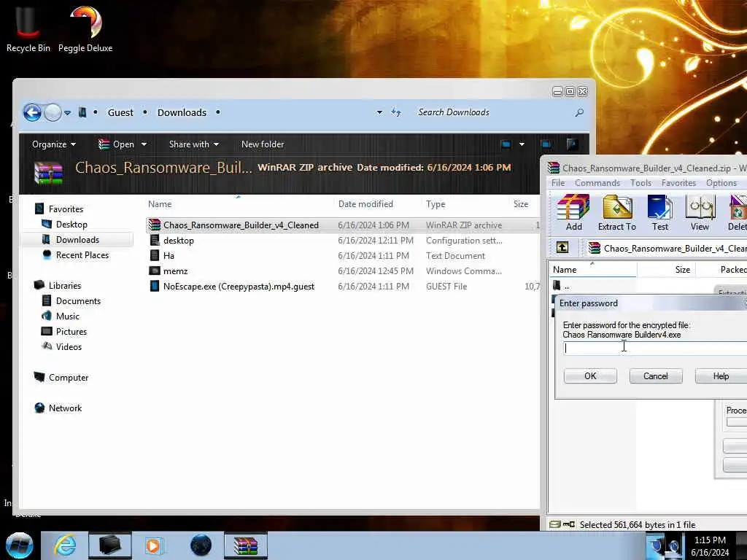747x560 pixels.
Task: Go up one level in WinRAR
Action: click(562, 248)
